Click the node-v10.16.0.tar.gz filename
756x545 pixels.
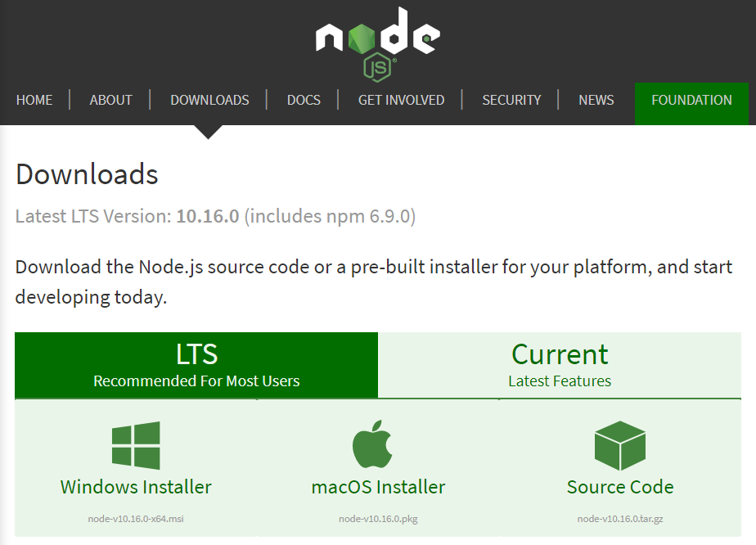tap(620, 519)
